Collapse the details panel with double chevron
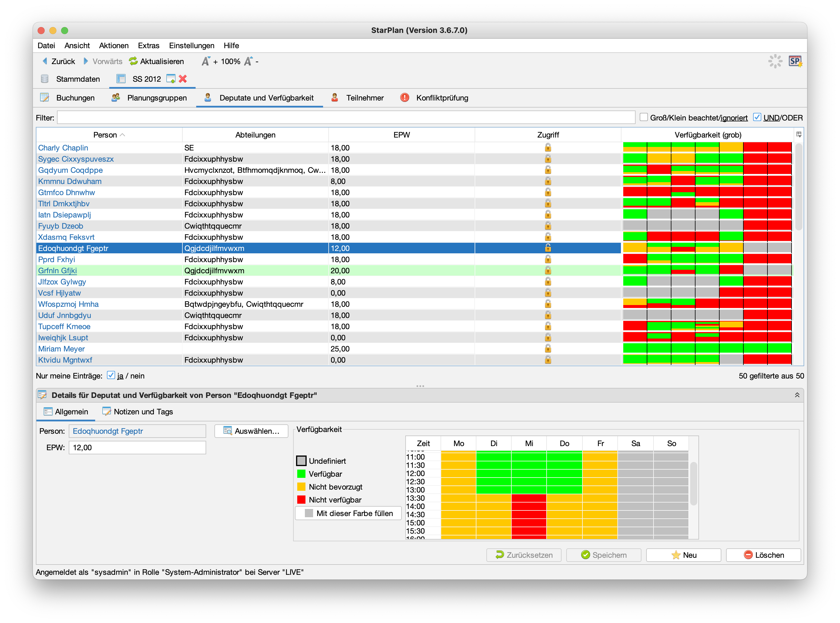 (797, 395)
